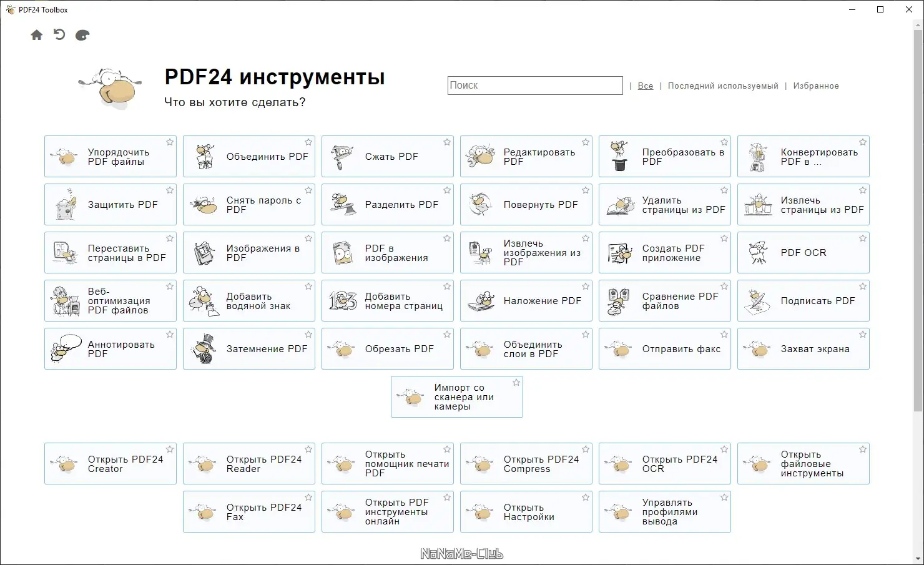Viewport: 924px width, 565px height.
Task: Mark Захват экрана as favorite via star
Action: click(x=863, y=335)
